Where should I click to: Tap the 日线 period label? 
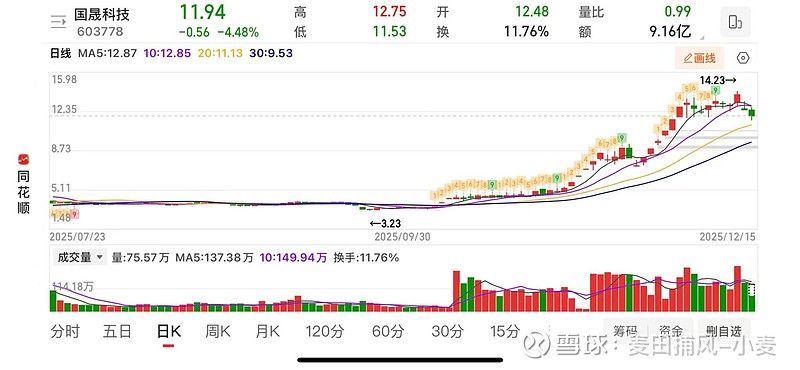[60, 53]
